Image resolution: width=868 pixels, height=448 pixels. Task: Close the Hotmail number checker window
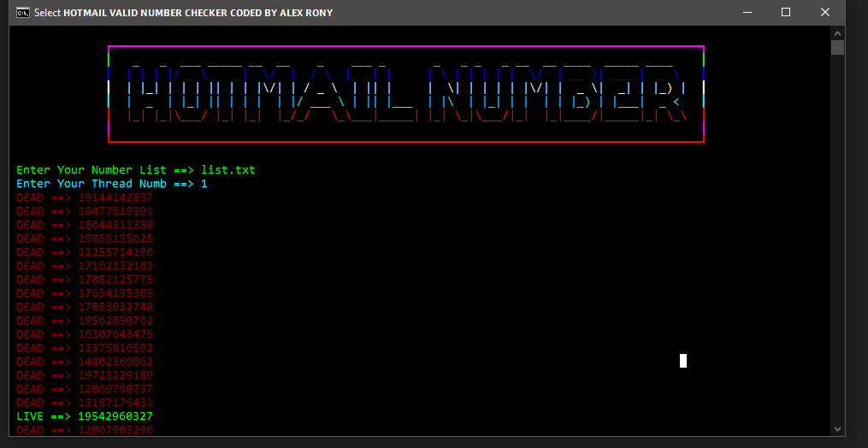(825, 12)
